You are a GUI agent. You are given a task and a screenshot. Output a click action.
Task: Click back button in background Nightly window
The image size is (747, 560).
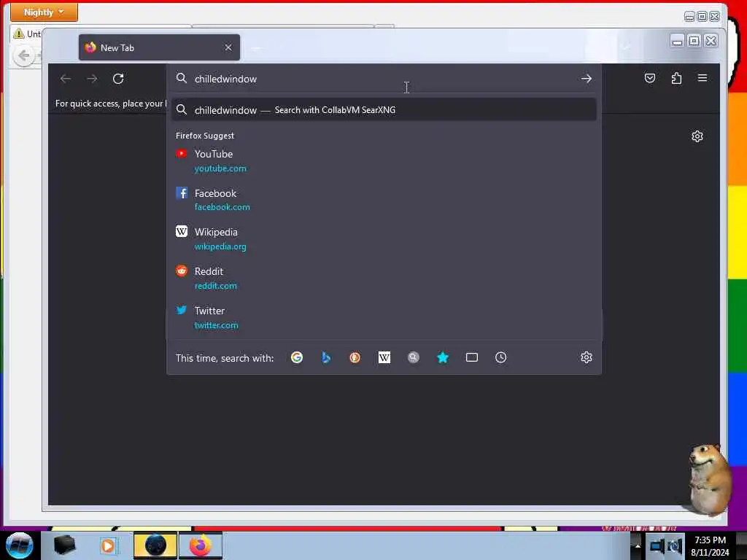23,56
